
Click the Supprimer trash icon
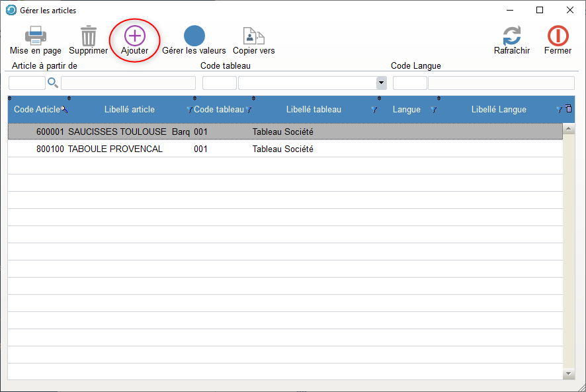pyautogui.click(x=88, y=36)
